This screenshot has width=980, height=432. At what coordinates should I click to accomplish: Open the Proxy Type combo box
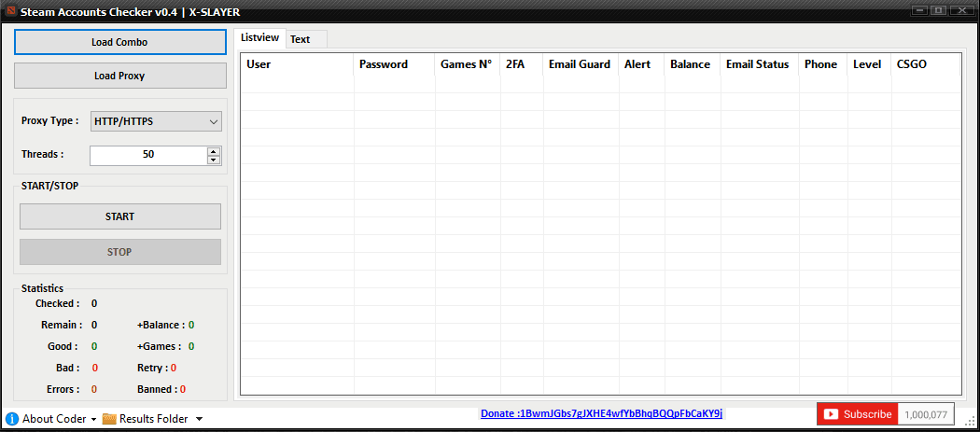coord(156,121)
